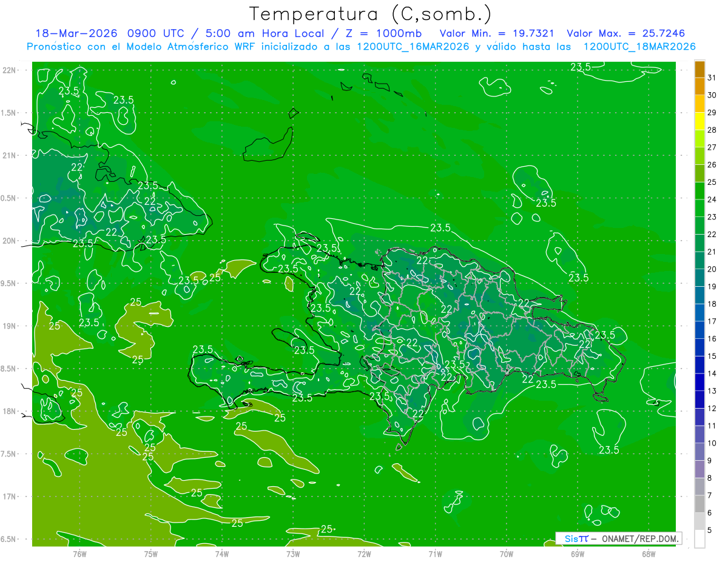This screenshot has height=562, width=728.
Task: Click "Valor Min. = 19.7321" text
Action: (x=496, y=33)
